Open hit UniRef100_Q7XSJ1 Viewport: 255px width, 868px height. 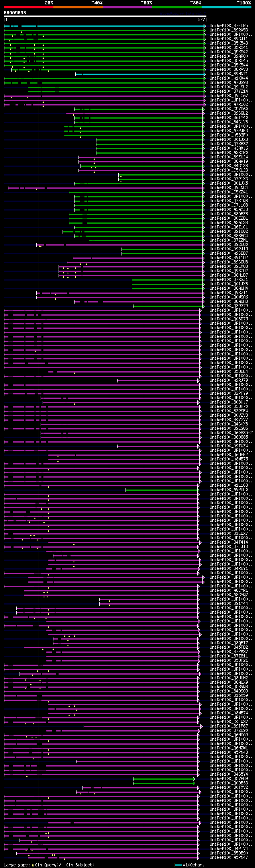tap(229, 279)
